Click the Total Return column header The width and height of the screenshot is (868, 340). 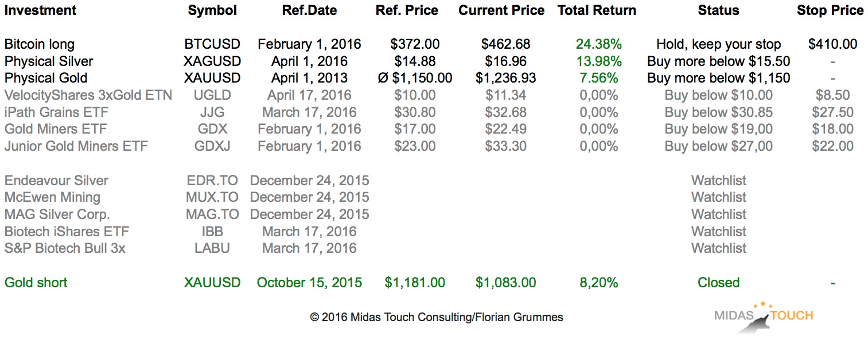tap(597, 10)
